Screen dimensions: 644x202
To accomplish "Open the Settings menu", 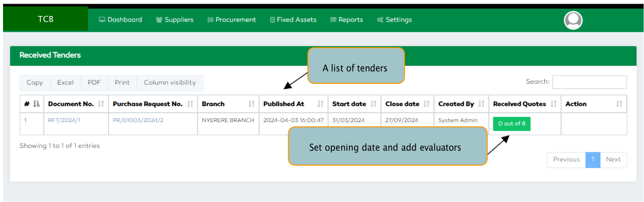I will [394, 20].
